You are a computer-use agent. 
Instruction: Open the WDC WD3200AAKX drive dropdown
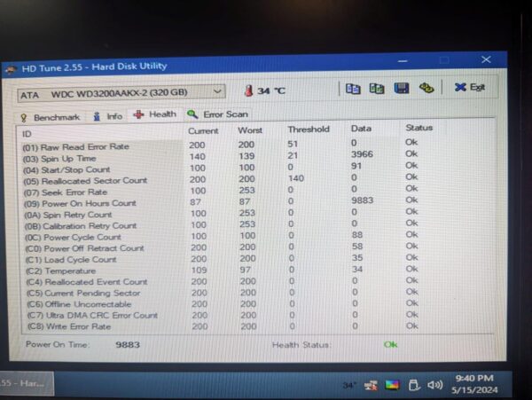coord(121,92)
